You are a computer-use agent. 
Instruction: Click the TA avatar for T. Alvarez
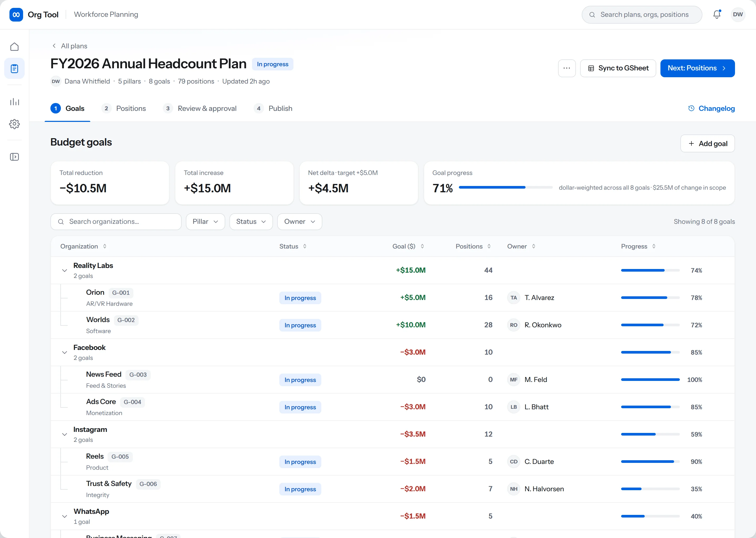tap(513, 297)
